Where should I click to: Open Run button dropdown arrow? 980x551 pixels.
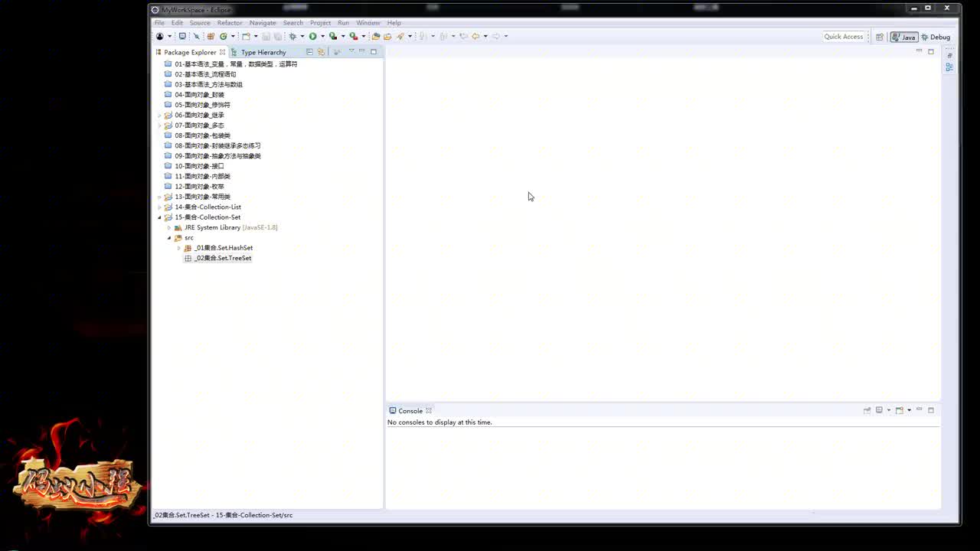tap(322, 36)
